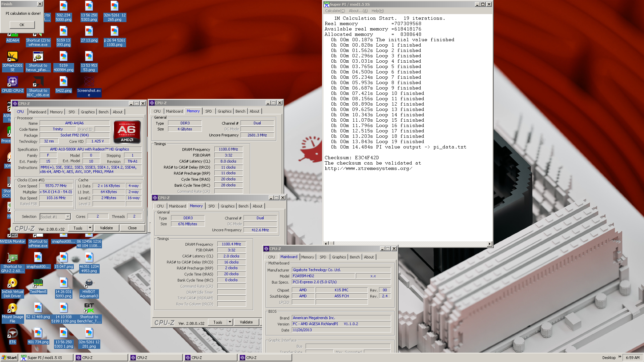
Task: Open 401 734.png file icon
Action: coord(38,336)
